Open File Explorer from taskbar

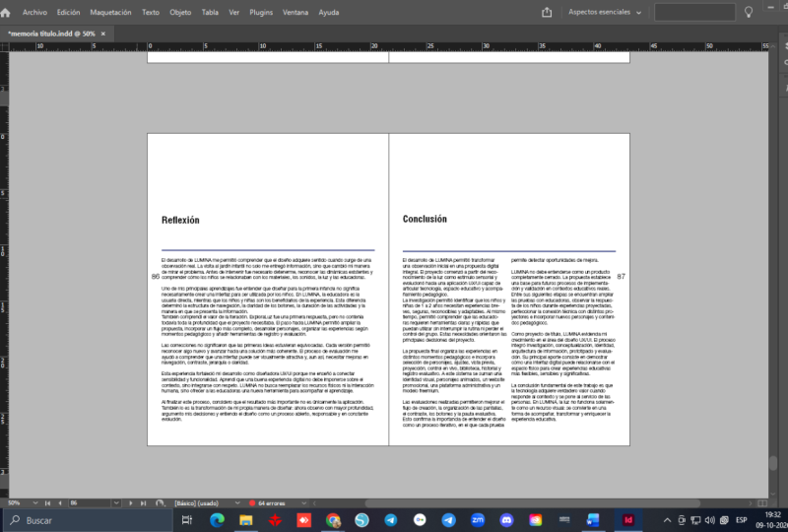(245, 520)
